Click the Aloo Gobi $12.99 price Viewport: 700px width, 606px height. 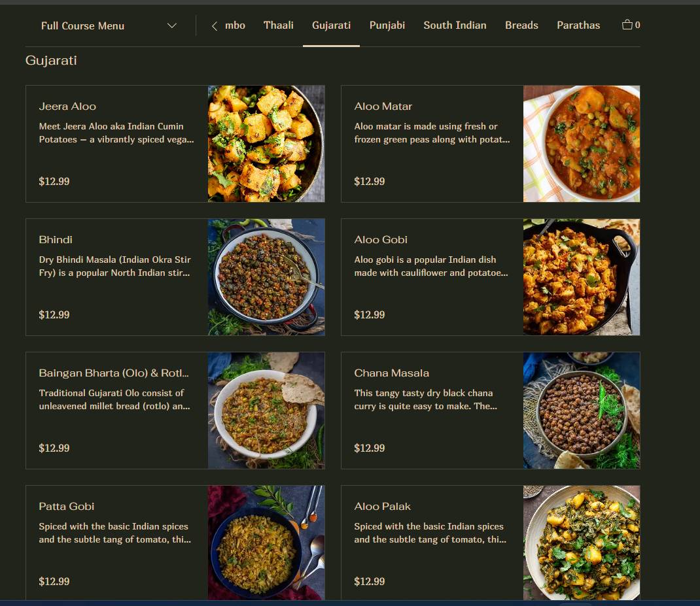point(369,314)
